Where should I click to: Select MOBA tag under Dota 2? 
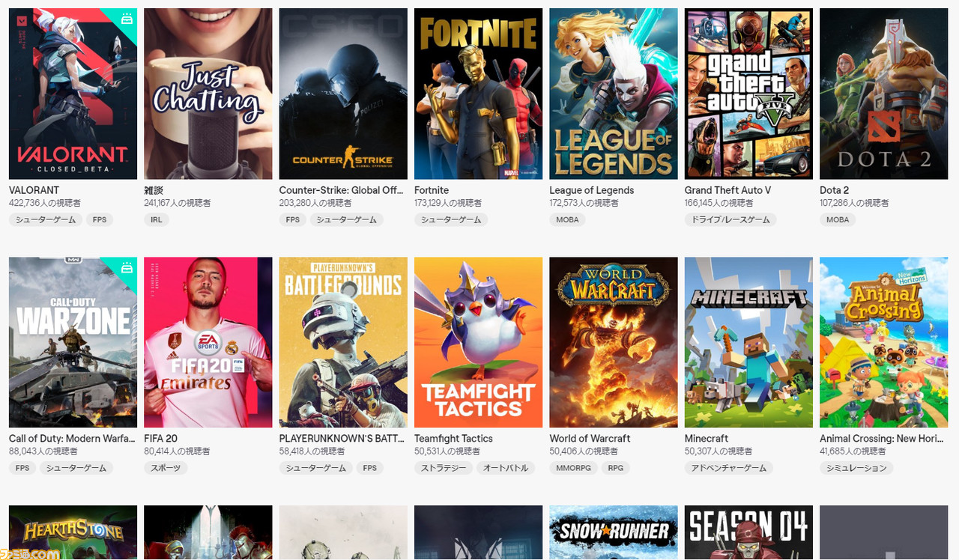[838, 219]
